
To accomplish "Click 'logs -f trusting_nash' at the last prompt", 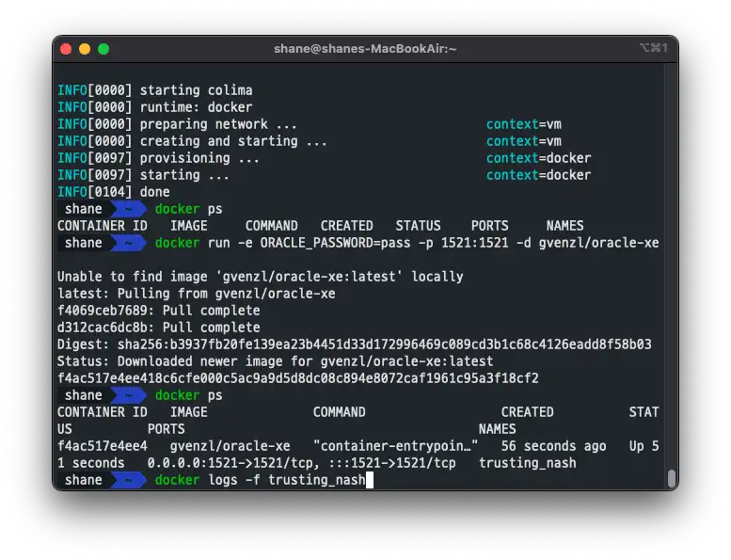I will tap(286, 480).
